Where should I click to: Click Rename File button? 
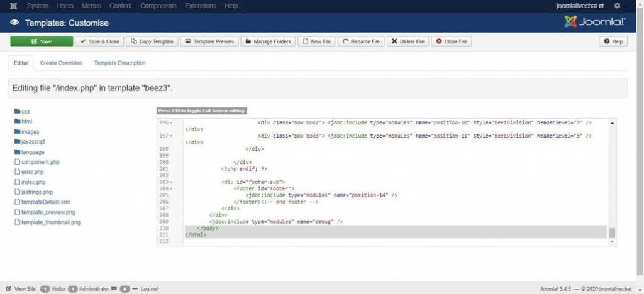[361, 41]
